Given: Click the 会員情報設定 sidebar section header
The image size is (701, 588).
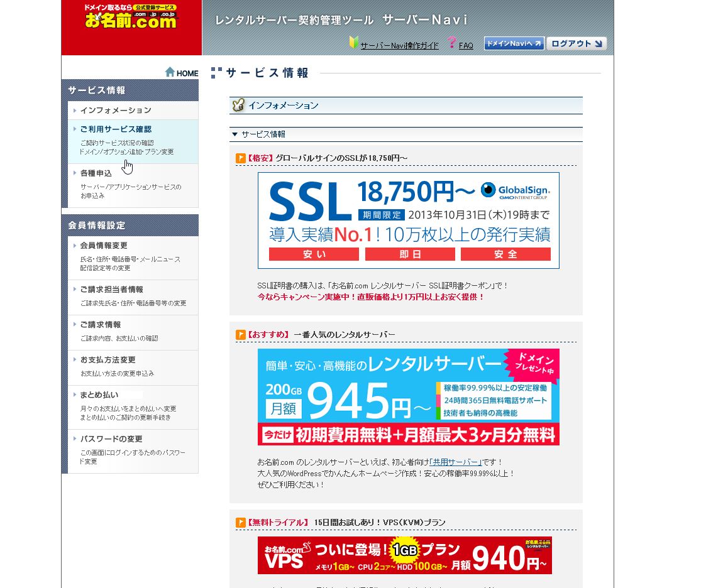Looking at the screenshot, I should [130, 225].
